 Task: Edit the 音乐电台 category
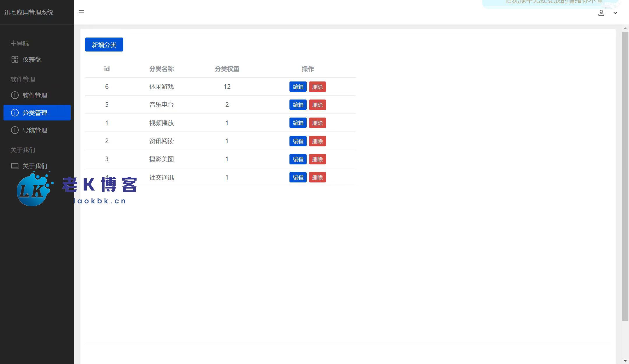(298, 105)
